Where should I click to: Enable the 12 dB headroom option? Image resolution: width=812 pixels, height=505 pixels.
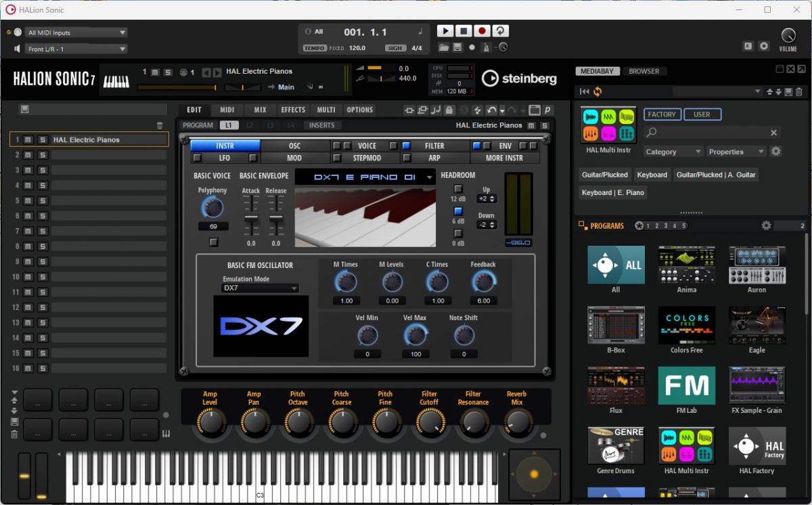click(458, 189)
